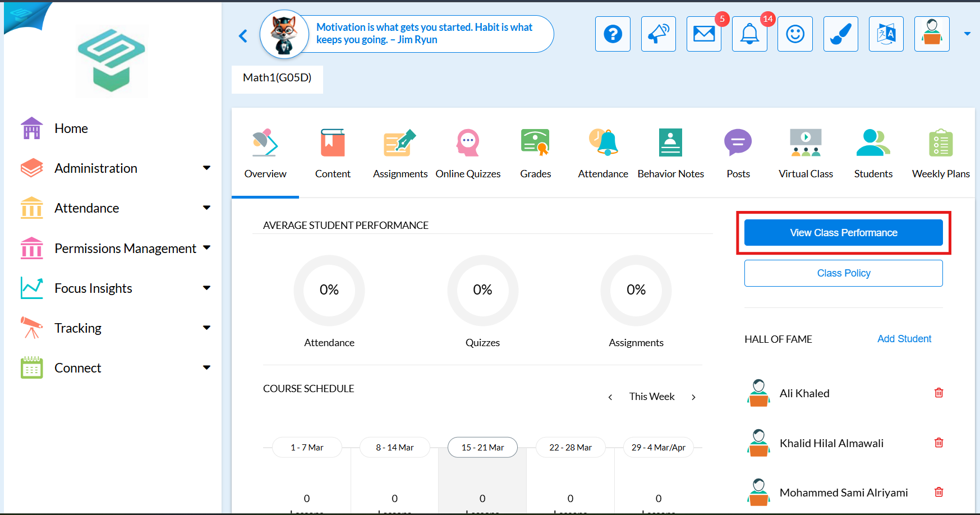Open the Weekly Plans tab
Image resolution: width=980 pixels, height=515 pixels.
[x=941, y=154]
